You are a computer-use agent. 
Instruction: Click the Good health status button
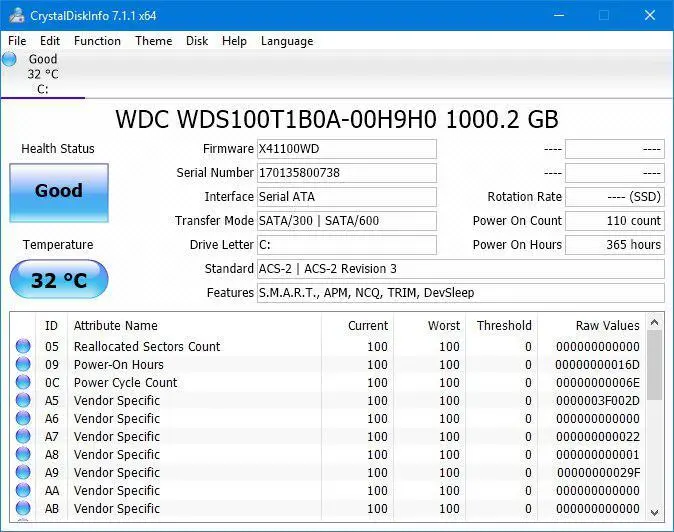click(59, 193)
